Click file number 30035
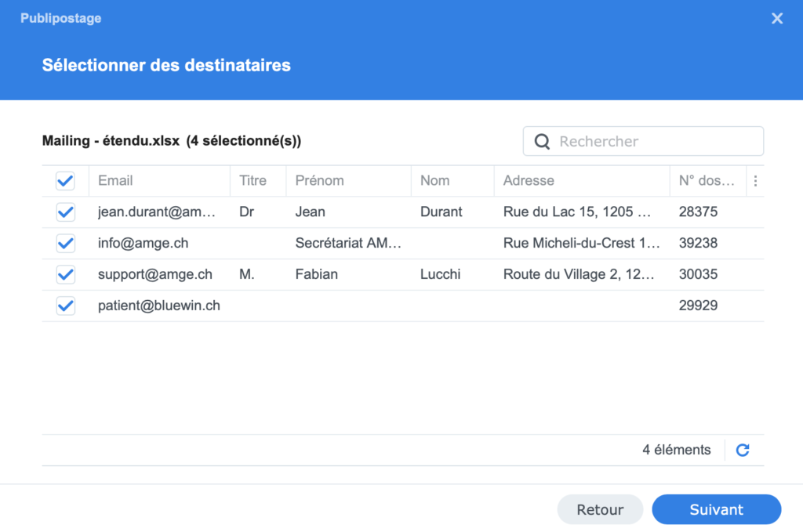The image size is (803, 532). 698,274
